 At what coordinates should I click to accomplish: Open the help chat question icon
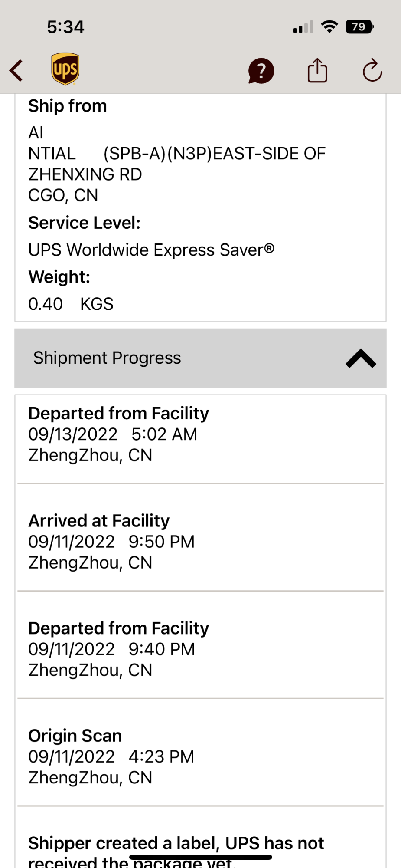click(x=261, y=71)
